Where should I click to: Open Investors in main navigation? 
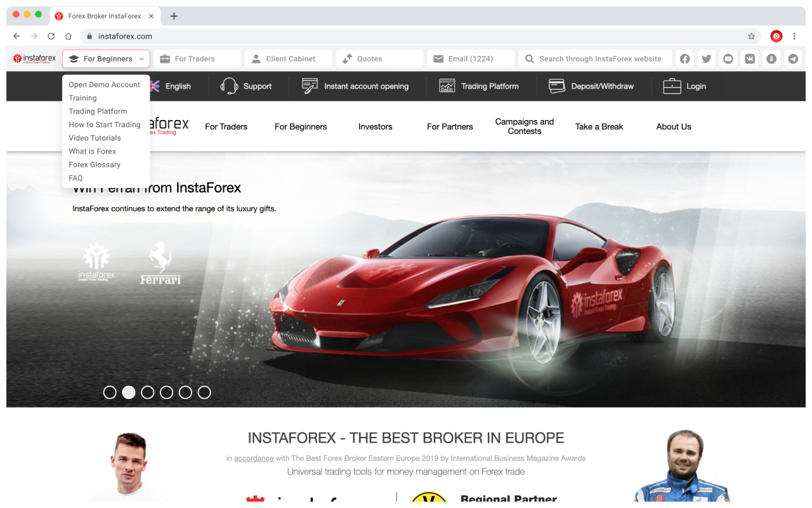click(x=376, y=126)
